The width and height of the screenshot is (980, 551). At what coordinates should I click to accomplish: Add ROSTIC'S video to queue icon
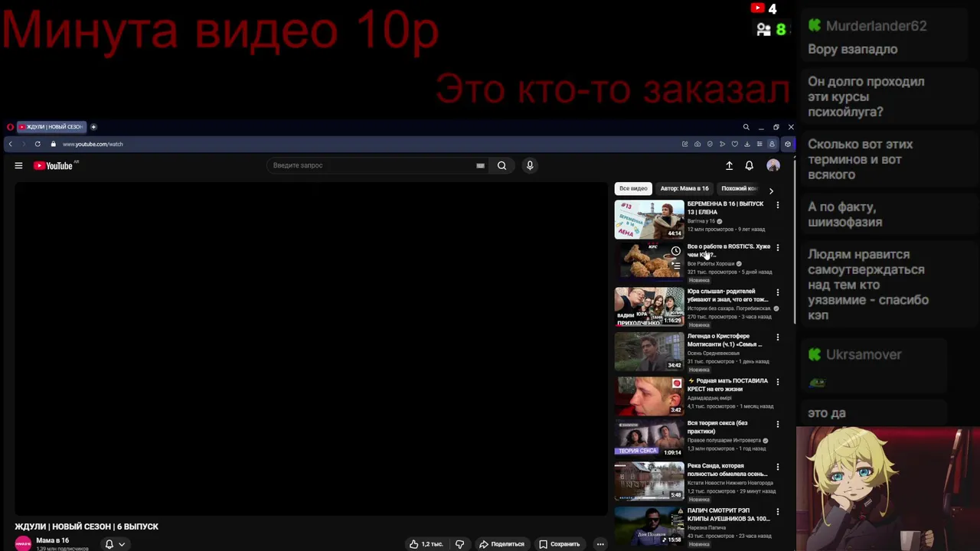[675, 265]
